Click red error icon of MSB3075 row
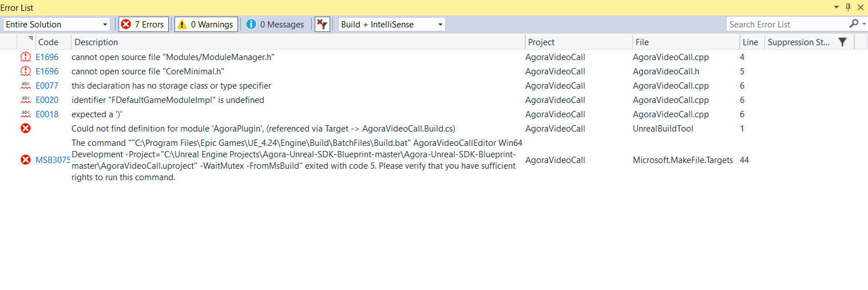868x290 pixels. click(26, 160)
